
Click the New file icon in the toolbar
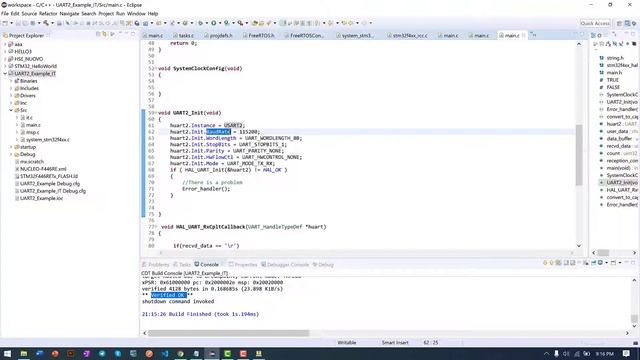5,23
